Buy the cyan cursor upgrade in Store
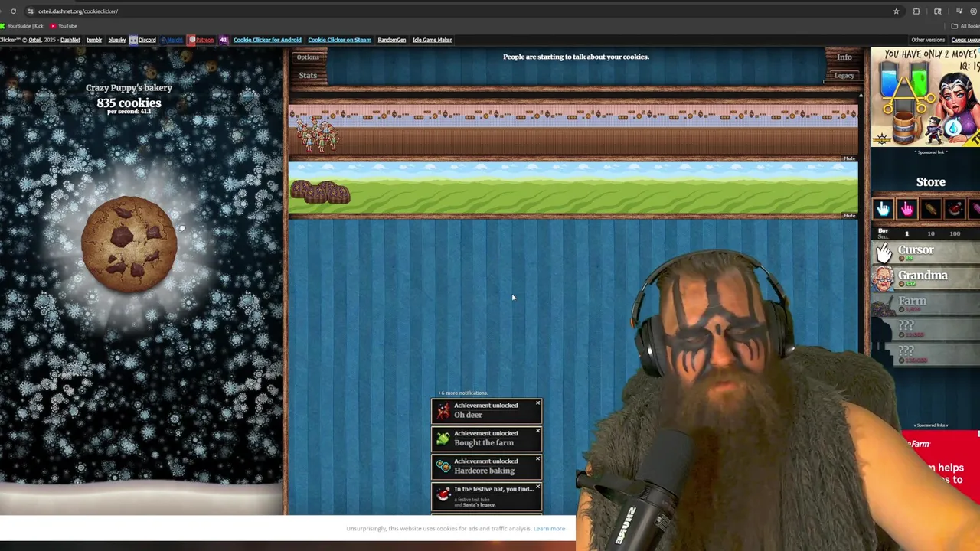Screen dimensions: 980x551 884,208
